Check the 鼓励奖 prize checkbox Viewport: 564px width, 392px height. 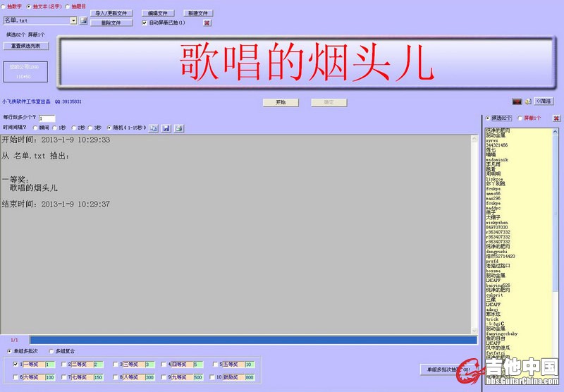212,377
